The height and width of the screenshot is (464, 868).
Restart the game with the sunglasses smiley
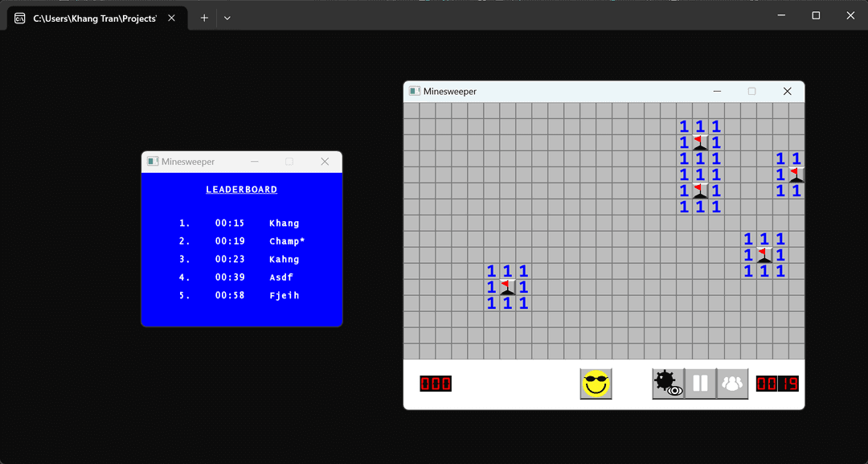tap(596, 384)
